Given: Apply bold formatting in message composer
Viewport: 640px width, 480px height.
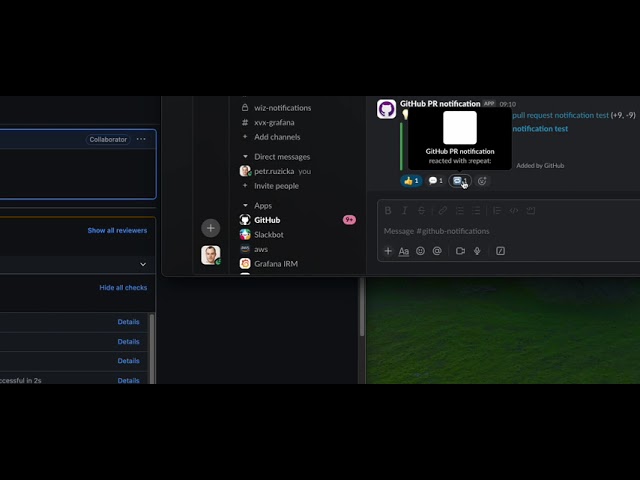Looking at the screenshot, I should (x=388, y=211).
